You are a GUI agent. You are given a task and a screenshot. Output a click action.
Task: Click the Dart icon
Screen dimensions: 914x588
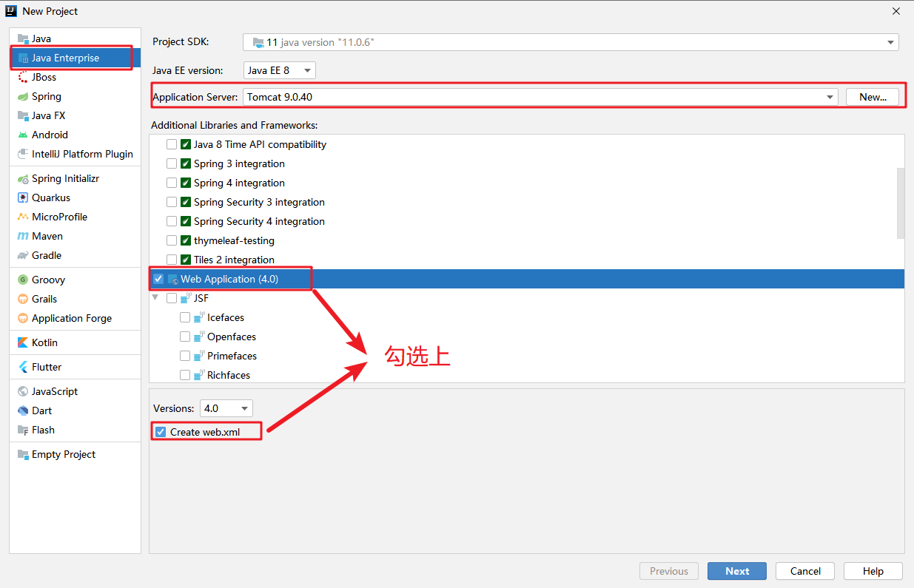(x=23, y=410)
